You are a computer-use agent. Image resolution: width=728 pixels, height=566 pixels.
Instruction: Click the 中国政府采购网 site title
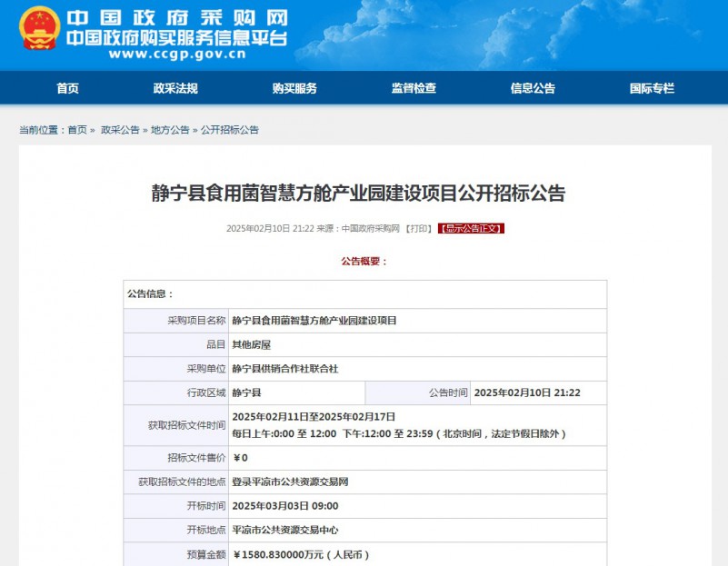(x=177, y=17)
